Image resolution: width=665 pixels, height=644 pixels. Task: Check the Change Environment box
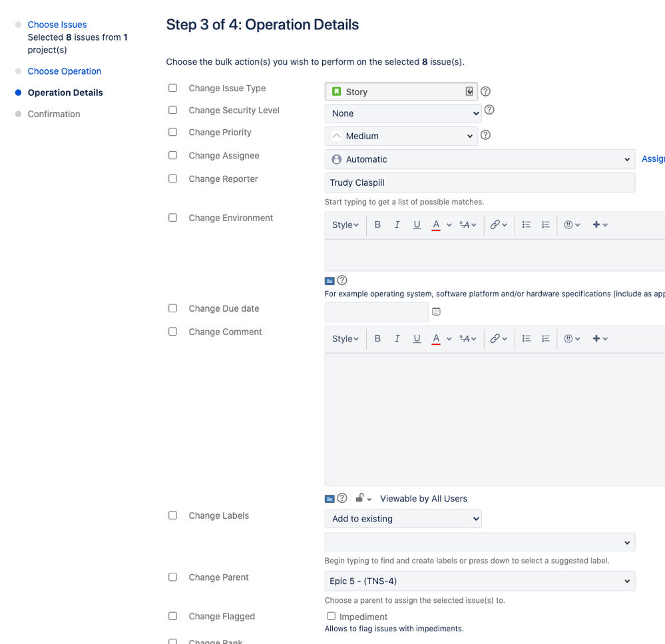tap(172, 218)
